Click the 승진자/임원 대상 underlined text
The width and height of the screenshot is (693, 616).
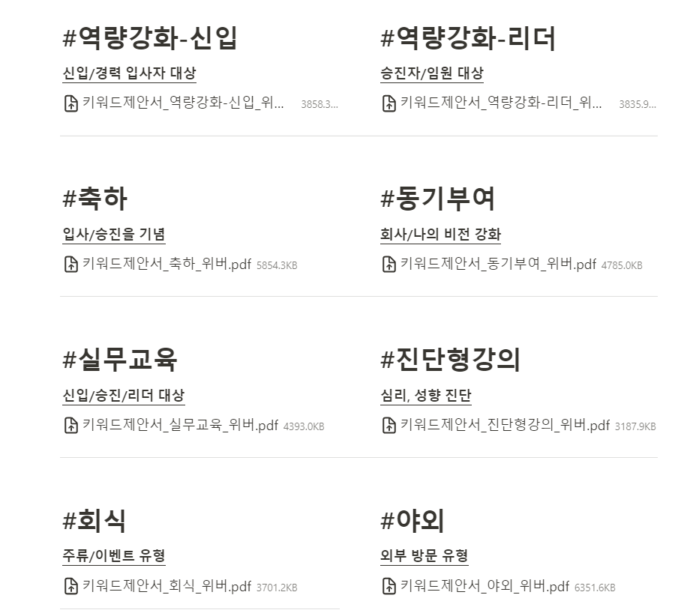click(432, 73)
